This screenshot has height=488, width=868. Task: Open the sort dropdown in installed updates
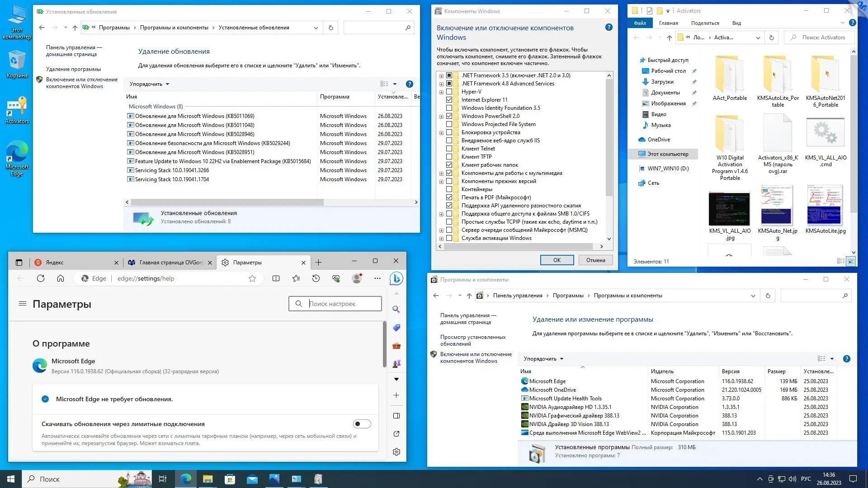[149, 84]
